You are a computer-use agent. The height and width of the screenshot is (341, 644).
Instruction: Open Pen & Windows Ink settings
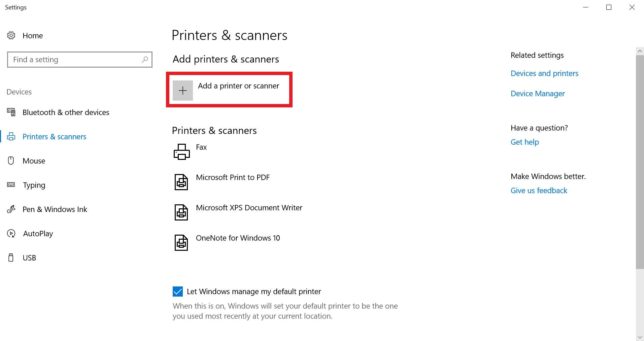(x=55, y=209)
